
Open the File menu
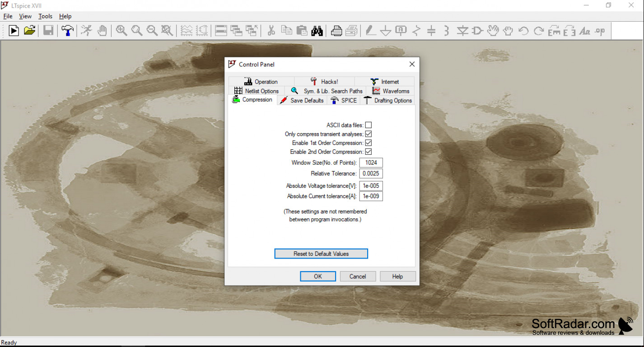click(x=8, y=16)
